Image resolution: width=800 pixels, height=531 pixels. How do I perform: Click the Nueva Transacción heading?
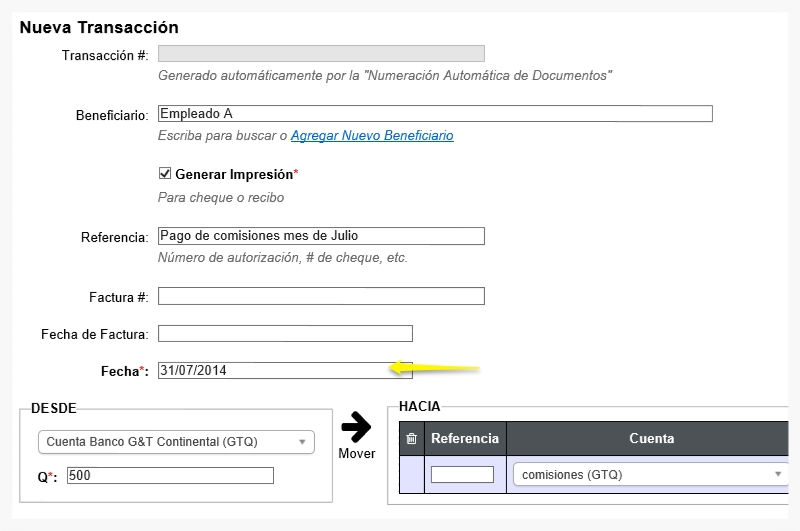(99, 27)
